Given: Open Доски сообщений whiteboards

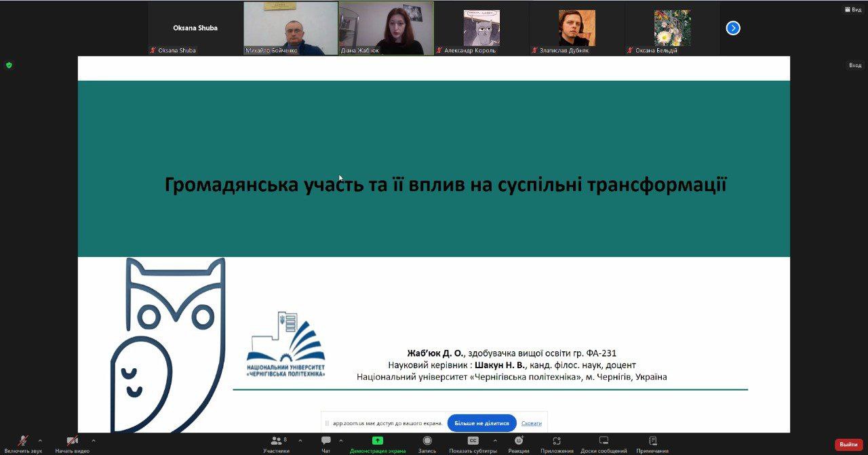Looking at the screenshot, I should coord(604,441).
